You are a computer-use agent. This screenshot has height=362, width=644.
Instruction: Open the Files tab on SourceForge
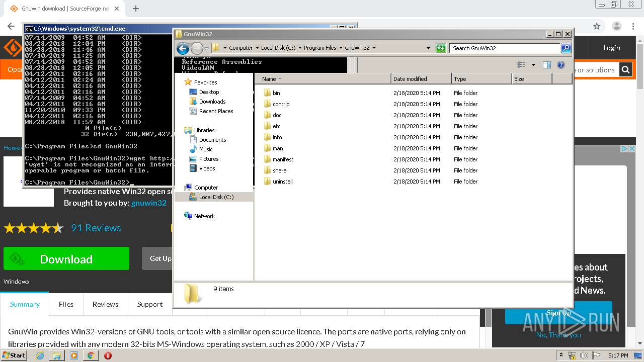(x=66, y=304)
